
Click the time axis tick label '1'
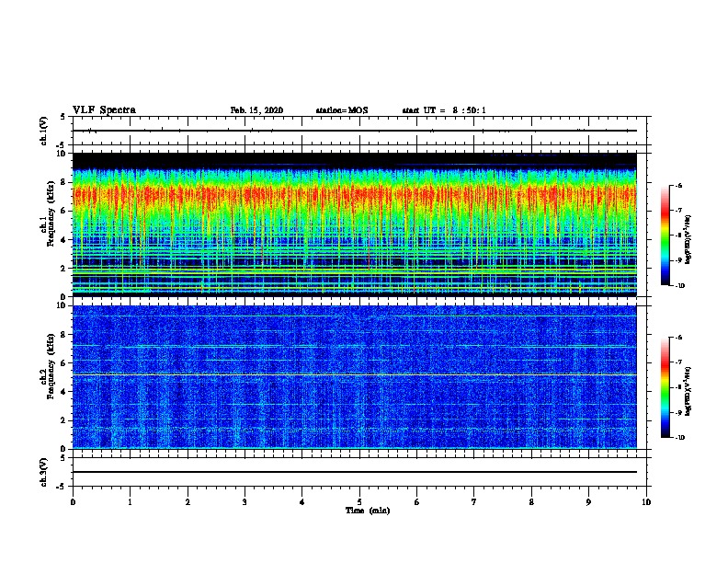coord(131,502)
